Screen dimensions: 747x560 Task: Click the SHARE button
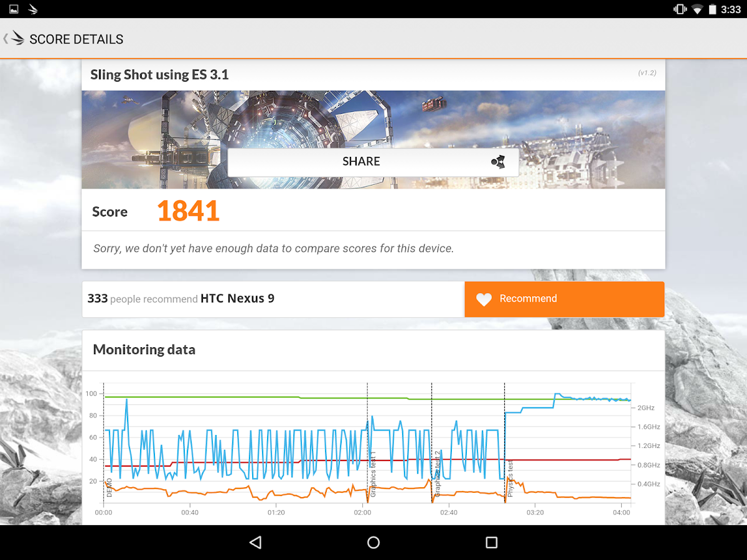374,162
